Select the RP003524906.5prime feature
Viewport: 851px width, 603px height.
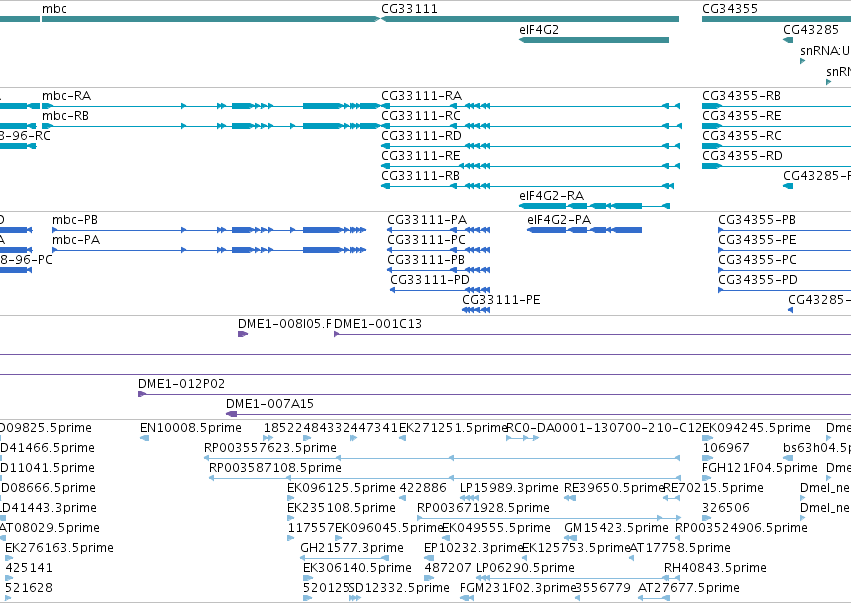678,538
